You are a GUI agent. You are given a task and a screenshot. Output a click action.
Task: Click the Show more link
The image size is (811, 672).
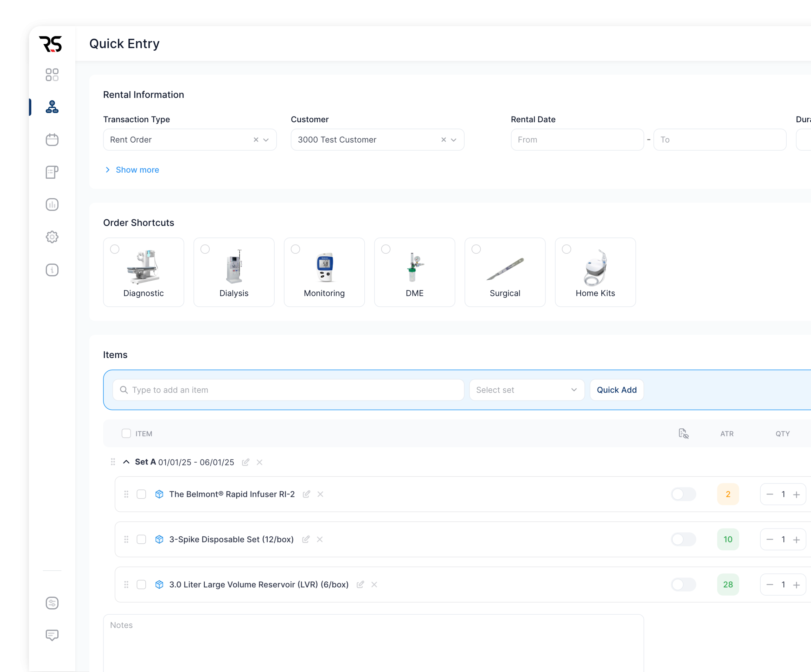(x=137, y=170)
